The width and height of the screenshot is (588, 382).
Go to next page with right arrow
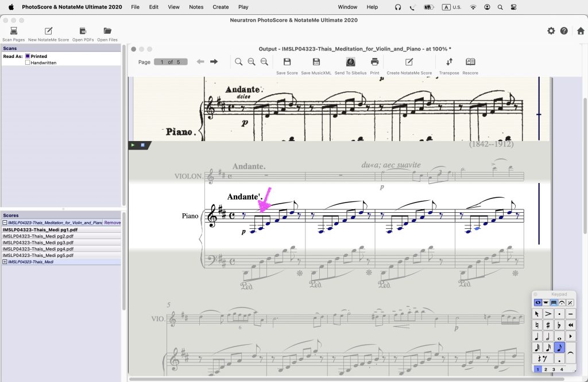[214, 61]
